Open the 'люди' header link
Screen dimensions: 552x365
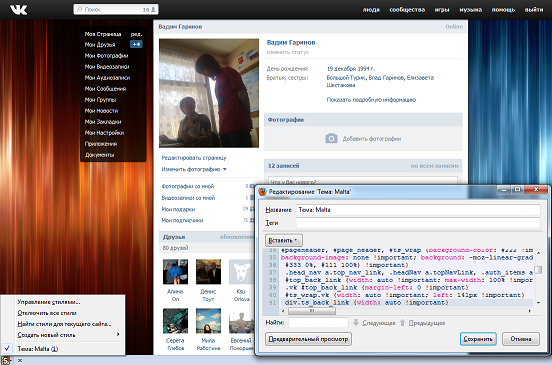(x=371, y=10)
